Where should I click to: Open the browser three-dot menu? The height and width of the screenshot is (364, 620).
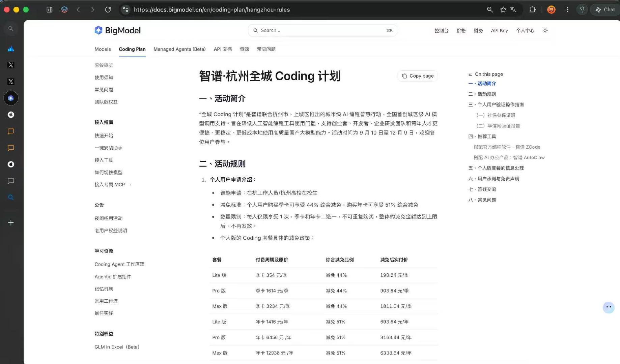point(567,10)
